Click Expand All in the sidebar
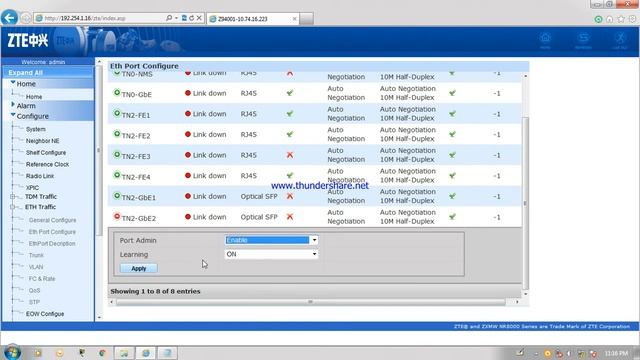 click(x=25, y=73)
